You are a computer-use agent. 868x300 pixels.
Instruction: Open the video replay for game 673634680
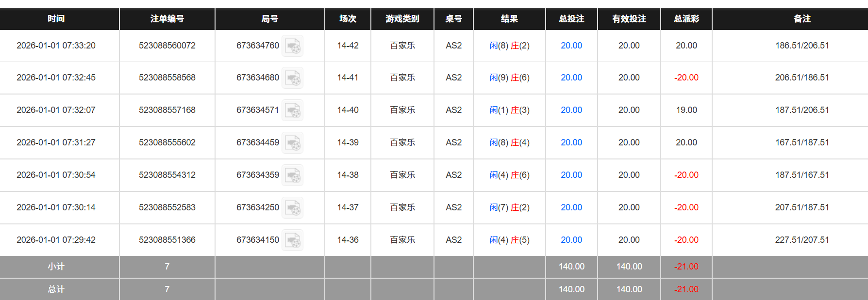(292, 78)
